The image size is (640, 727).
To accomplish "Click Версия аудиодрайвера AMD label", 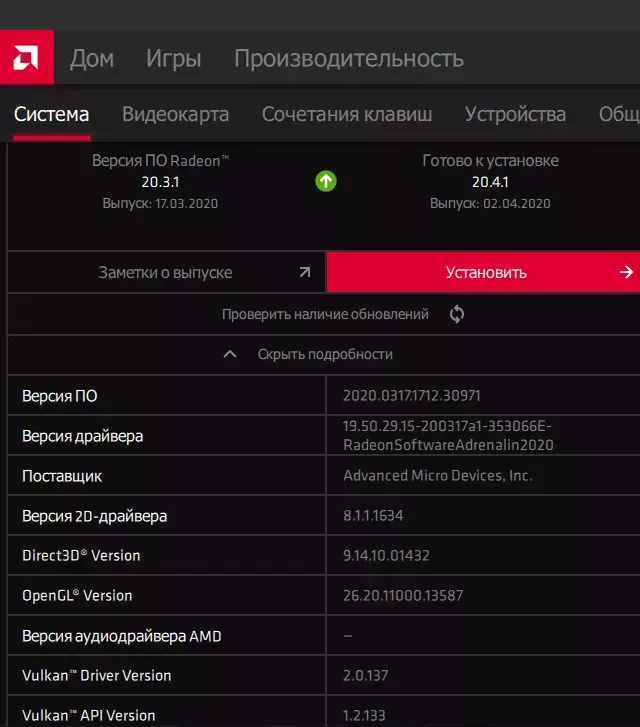I will click(x=122, y=636).
